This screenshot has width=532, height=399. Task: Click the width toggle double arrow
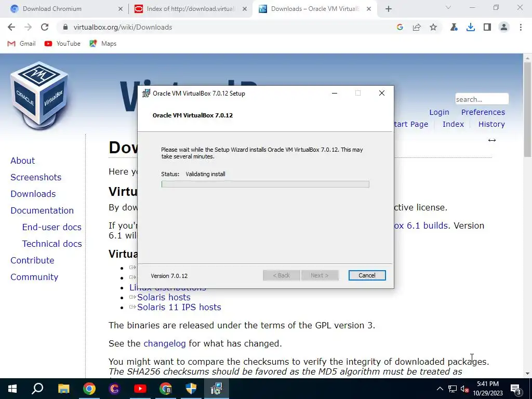tap(492, 140)
